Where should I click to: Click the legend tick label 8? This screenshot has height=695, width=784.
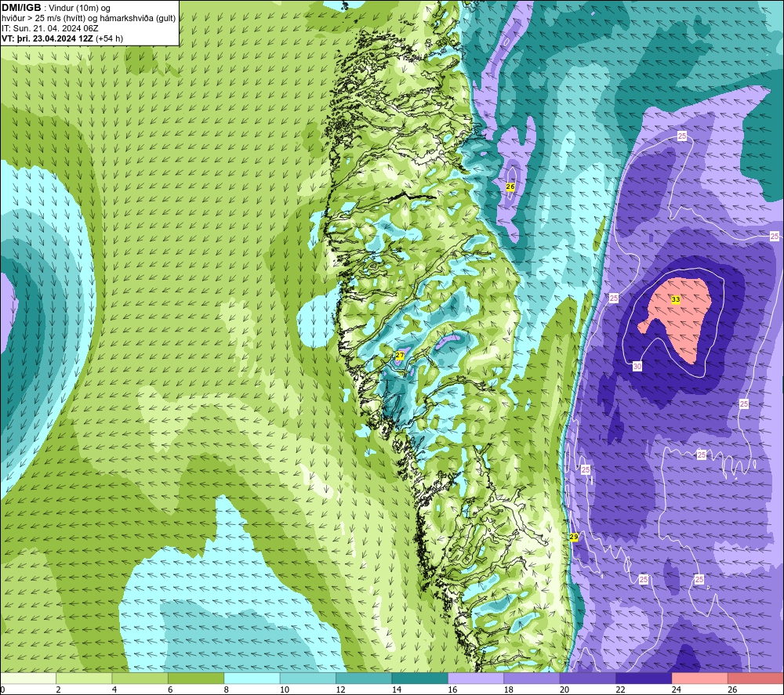(227, 690)
